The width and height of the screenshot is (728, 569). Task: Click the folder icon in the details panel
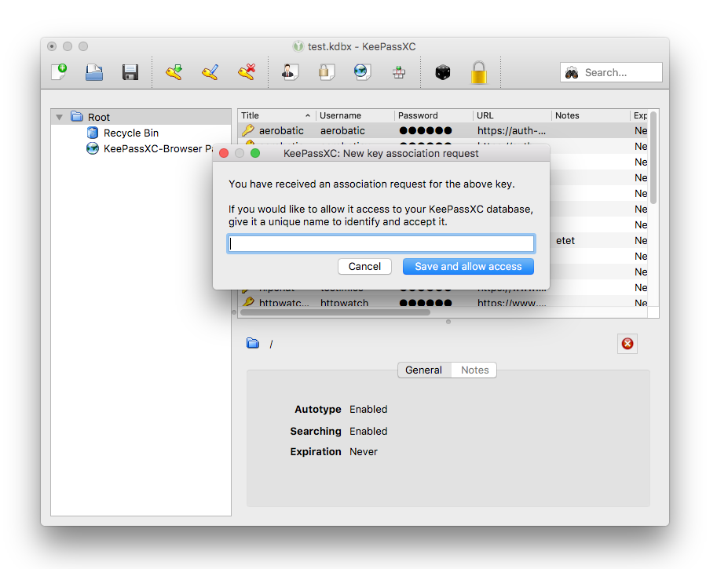(253, 344)
